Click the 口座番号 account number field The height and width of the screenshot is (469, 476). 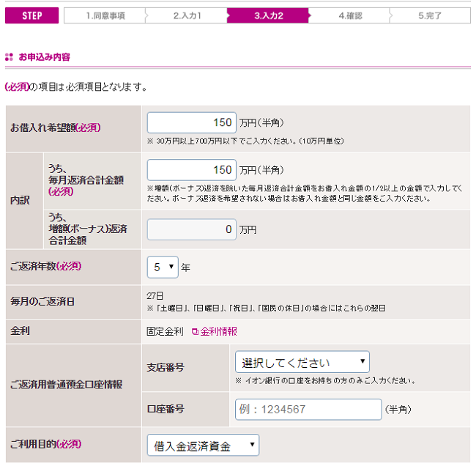point(308,409)
